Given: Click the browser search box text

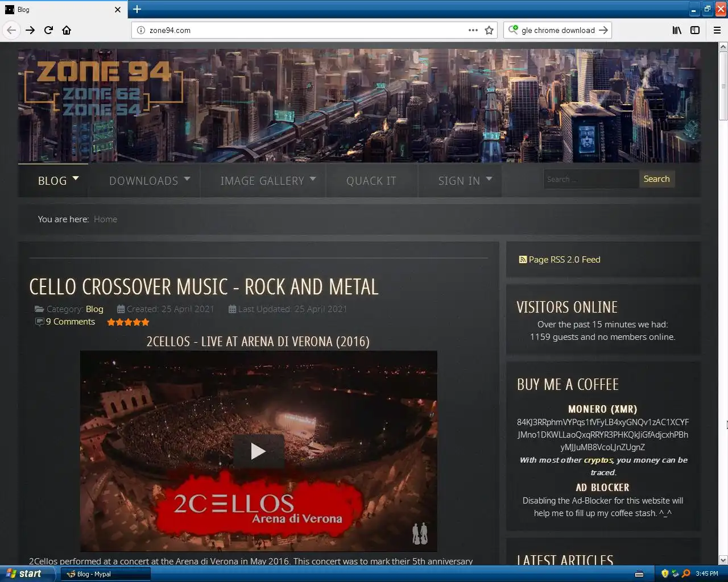Looking at the screenshot, I should click(x=558, y=30).
